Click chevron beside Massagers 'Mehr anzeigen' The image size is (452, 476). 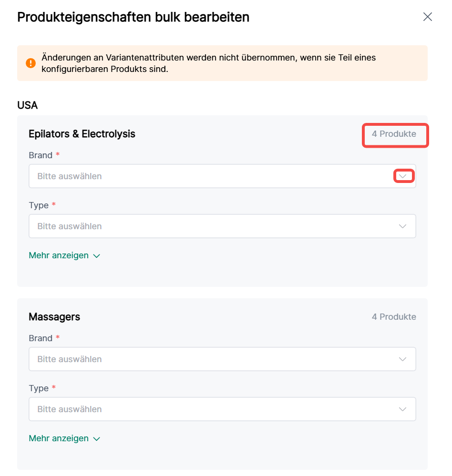coord(97,439)
